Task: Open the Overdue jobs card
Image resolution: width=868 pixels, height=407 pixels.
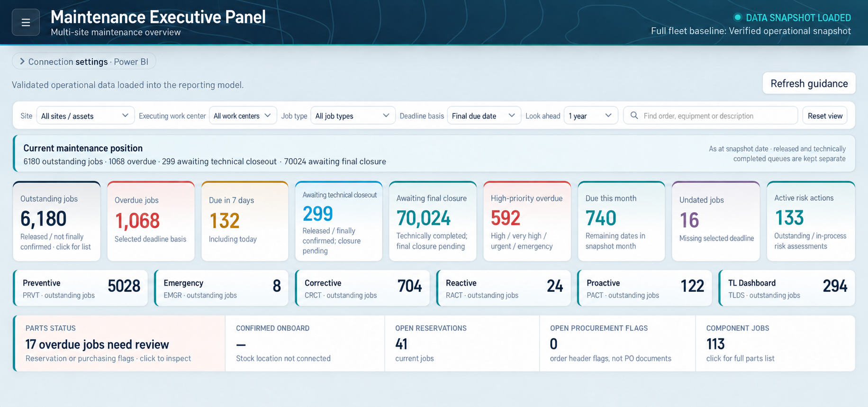Action: tap(151, 221)
